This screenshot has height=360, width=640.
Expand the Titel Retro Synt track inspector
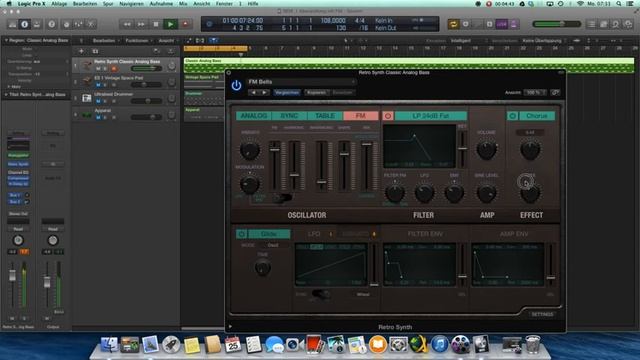pyautogui.click(x=6, y=94)
